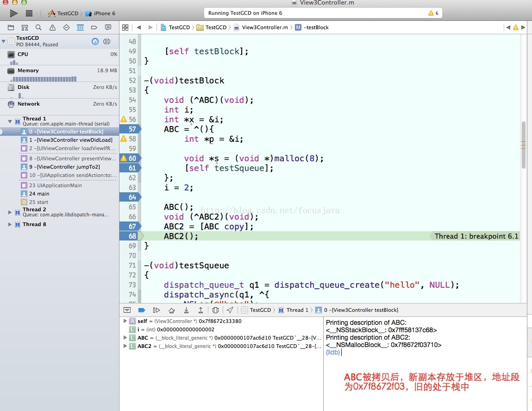
Task: Click the editor vertical scrollbar
Action: tap(524, 145)
